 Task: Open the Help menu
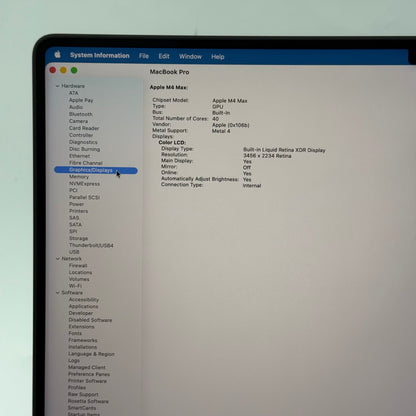click(x=218, y=57)
